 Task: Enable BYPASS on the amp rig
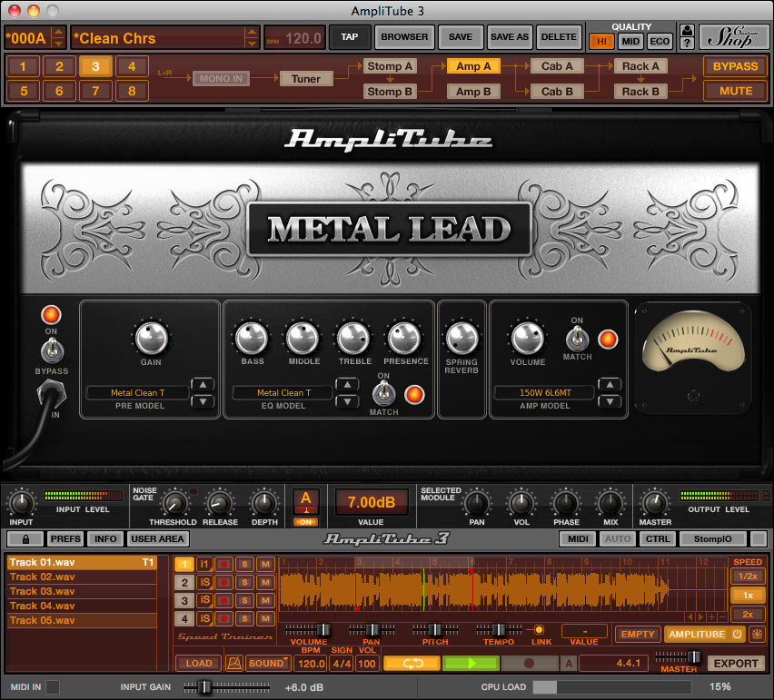[x=735, y=66]
